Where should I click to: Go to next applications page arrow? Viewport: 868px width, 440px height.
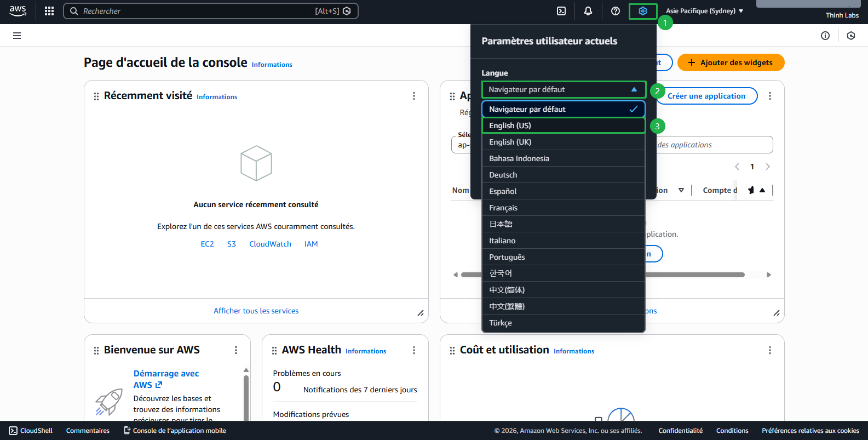768,167
